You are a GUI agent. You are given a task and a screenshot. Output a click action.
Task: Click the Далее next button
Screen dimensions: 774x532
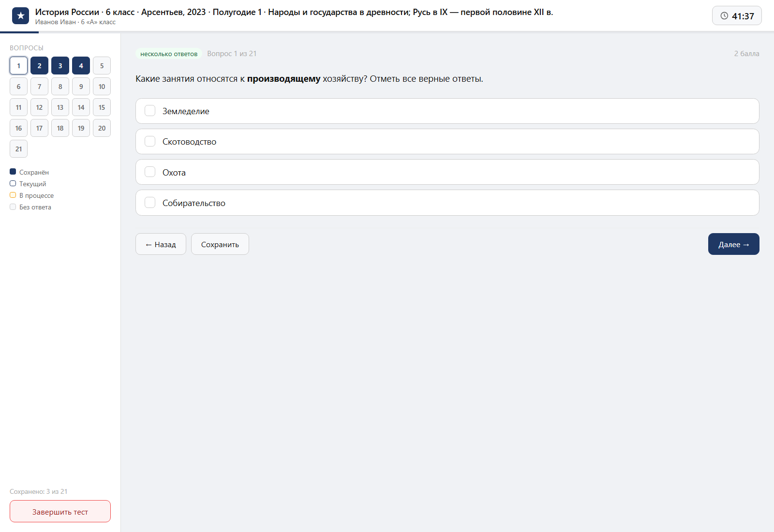click(733, 244)
